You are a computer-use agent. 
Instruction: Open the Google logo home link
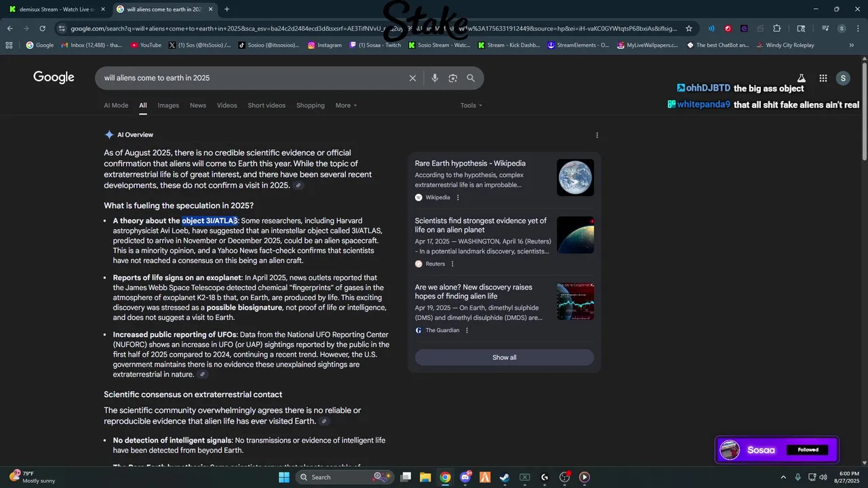tap(54, 77)
